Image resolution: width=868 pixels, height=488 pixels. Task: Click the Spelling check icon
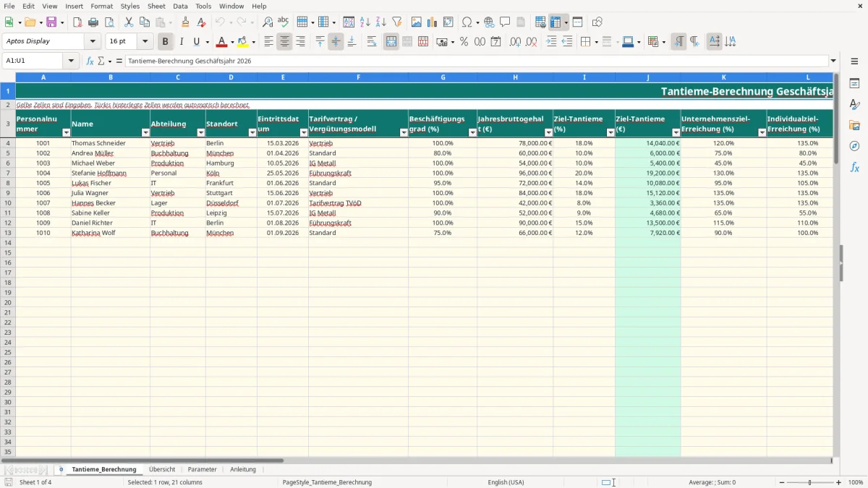click(x=284, y=22)
